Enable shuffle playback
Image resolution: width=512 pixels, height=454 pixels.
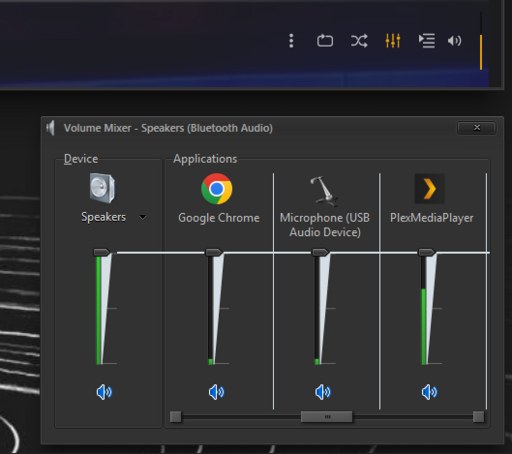pyautogui.click(x=359, y=41)
